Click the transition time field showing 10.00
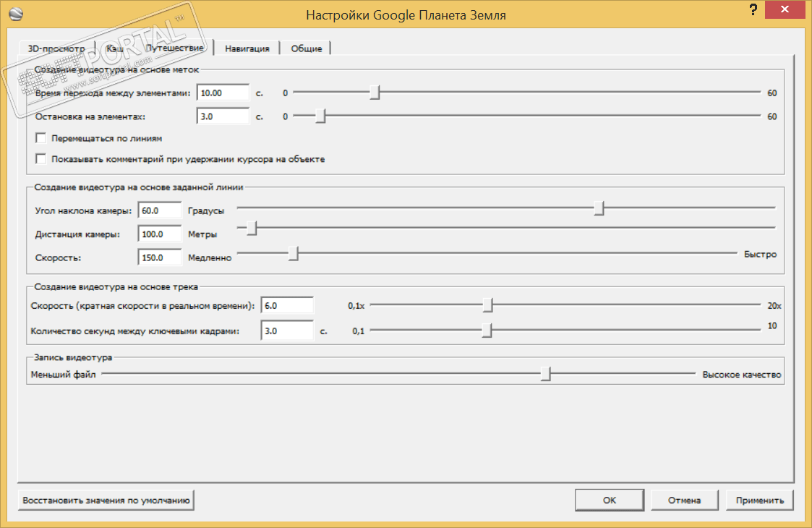Image resolution: width=812 pixels, height=528 pixels. click(223, 93)
